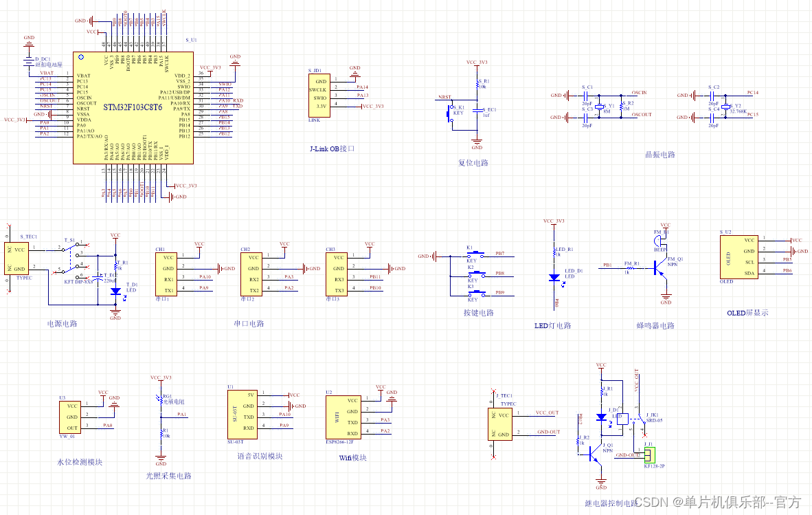
Task: Select the S_TEC1 TYPEC power connector block
Action: [x=16, y=259]
